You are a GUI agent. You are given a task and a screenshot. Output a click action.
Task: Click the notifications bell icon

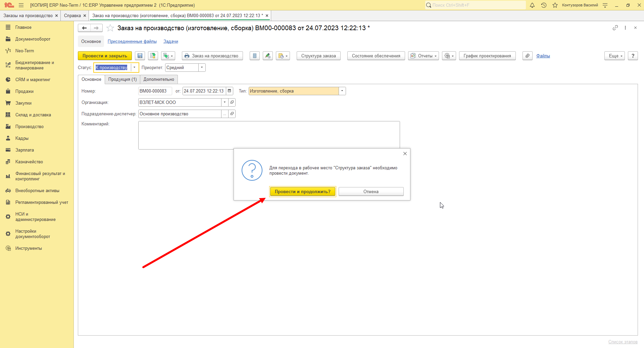pos(532,5)
